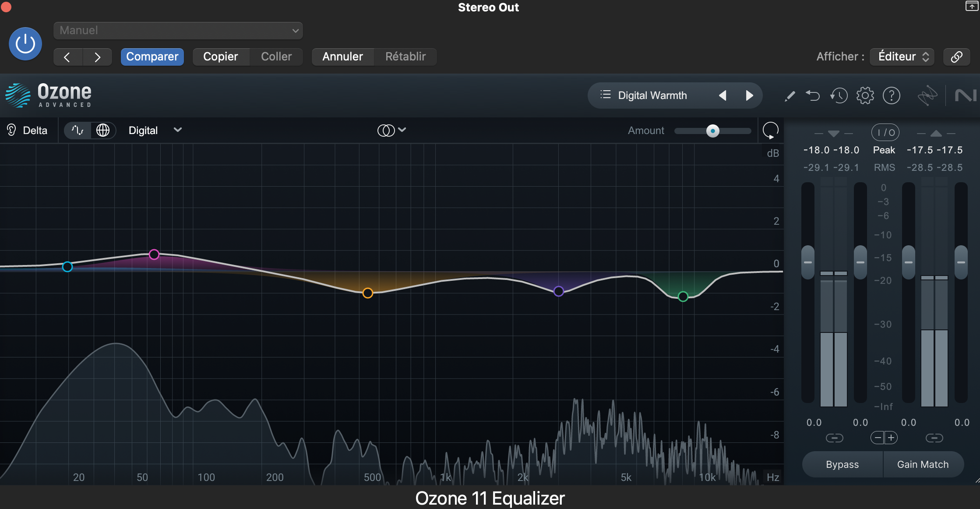The height and width of the screenshot is (509, 980).
Task: Open the help question mark icon
Action: (892, 95)
